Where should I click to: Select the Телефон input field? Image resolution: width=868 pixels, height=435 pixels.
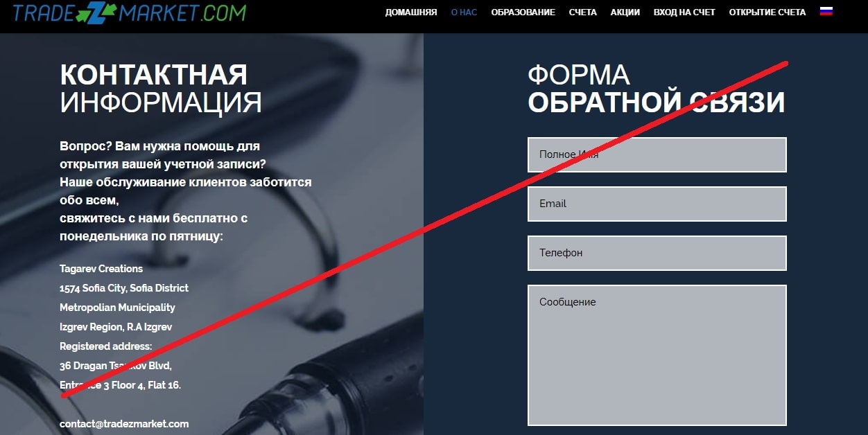[x=657, y=253]
